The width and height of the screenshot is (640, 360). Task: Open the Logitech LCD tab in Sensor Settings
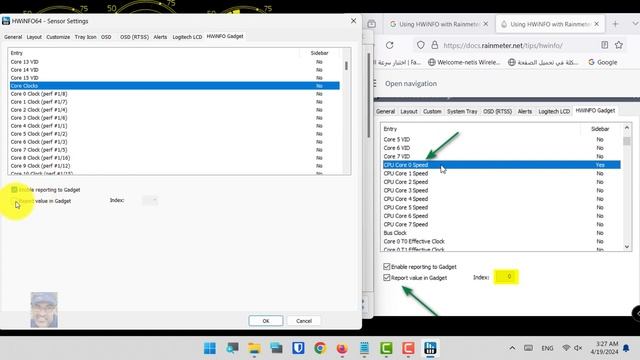(x=187, y=37)
